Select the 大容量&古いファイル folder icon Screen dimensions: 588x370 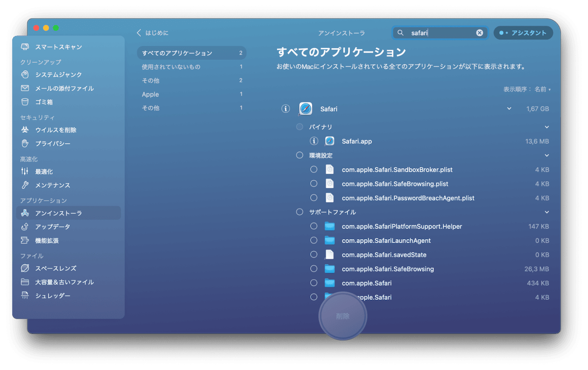25,282
